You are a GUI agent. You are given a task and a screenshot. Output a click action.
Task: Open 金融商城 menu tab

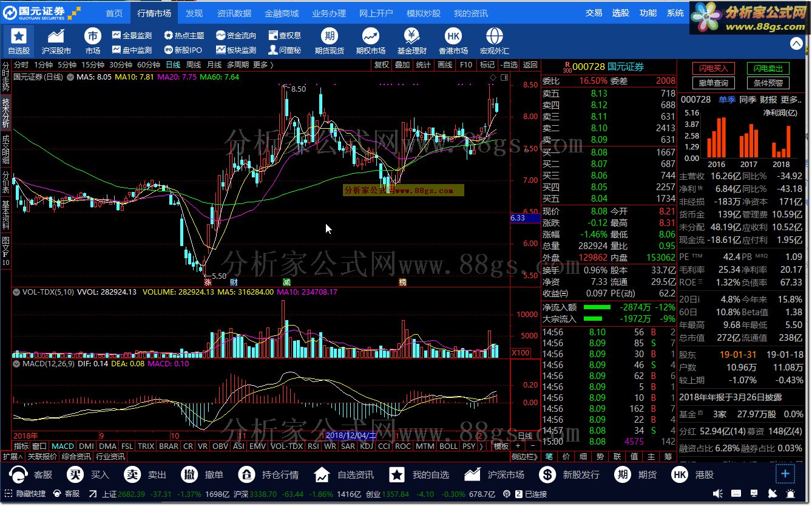tap(282, 13)
